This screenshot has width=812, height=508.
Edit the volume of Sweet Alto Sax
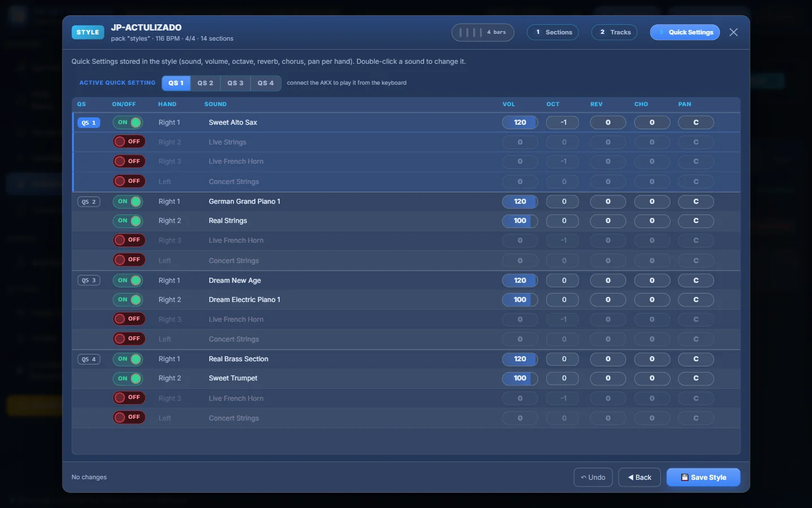point(520,122)
